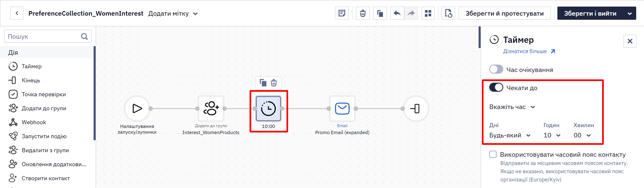Image resolution: width=644 pixels, height=188 pixels.
Task: Click the Promo Email envelope node
Action: [342, 109]
